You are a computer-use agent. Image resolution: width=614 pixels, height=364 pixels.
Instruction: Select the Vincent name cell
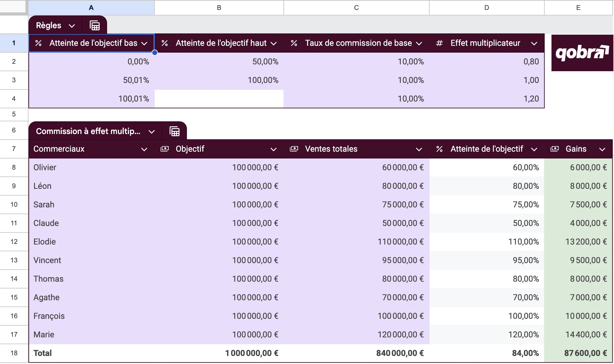pos(92,260)
